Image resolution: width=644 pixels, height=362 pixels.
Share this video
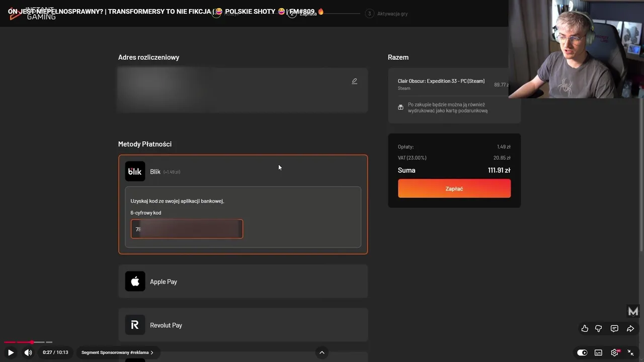[630, 328]
